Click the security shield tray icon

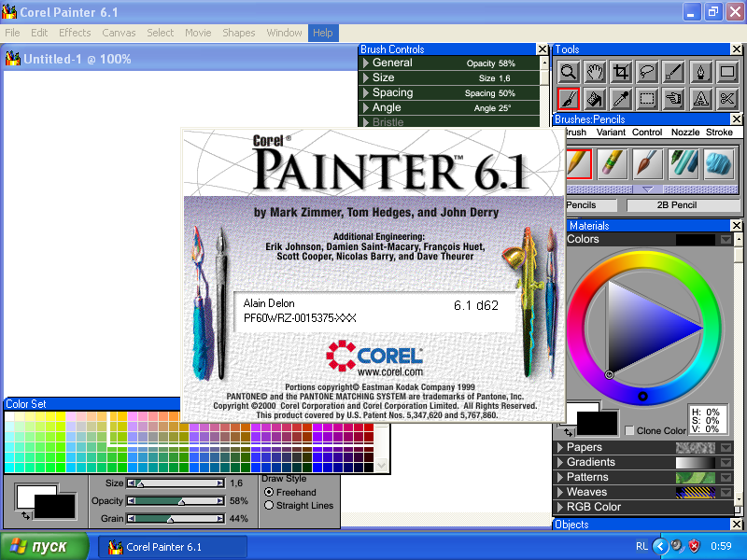(694, 546)
